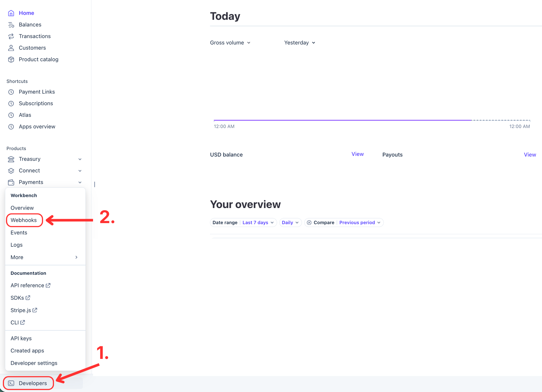The width and height of the screenshot is (542, 392).
Task: Expand the Payments chevron
Action: coord(80,182)
